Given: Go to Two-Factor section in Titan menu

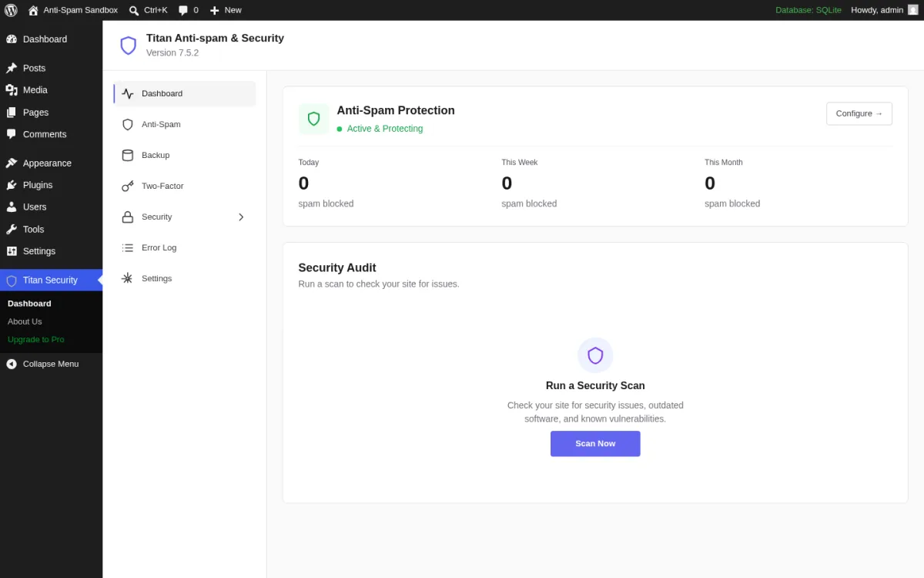Looking at the screenshot, I should coord(185,186).
